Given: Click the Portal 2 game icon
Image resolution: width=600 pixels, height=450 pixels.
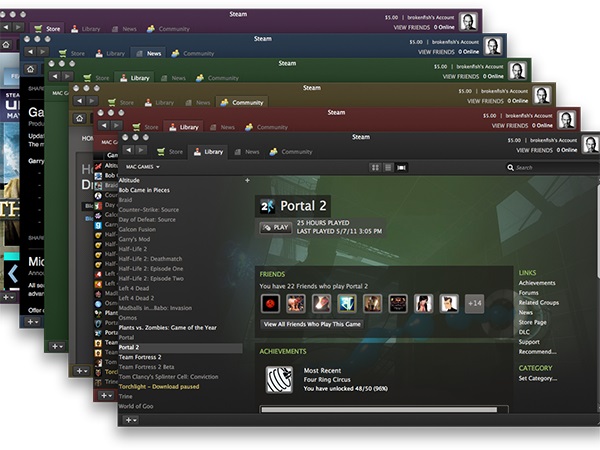Looking at the screenshot, I should point(267,206).
